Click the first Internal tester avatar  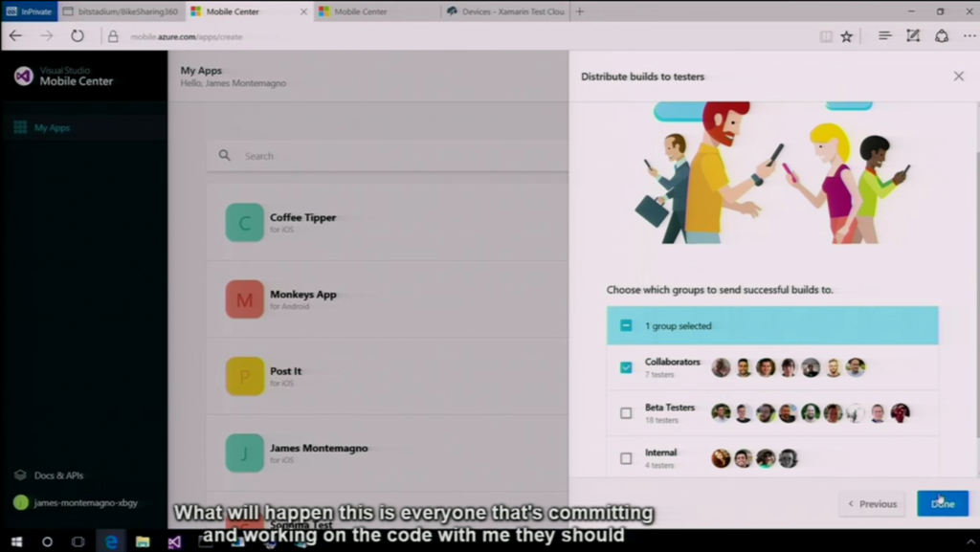(x=721, y=458)
